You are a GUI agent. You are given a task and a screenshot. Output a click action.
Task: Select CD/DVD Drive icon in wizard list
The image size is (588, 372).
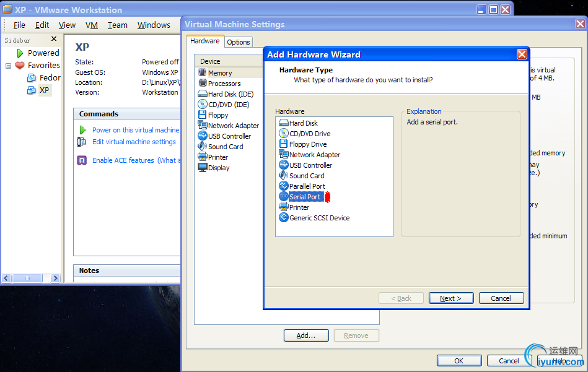284,133
